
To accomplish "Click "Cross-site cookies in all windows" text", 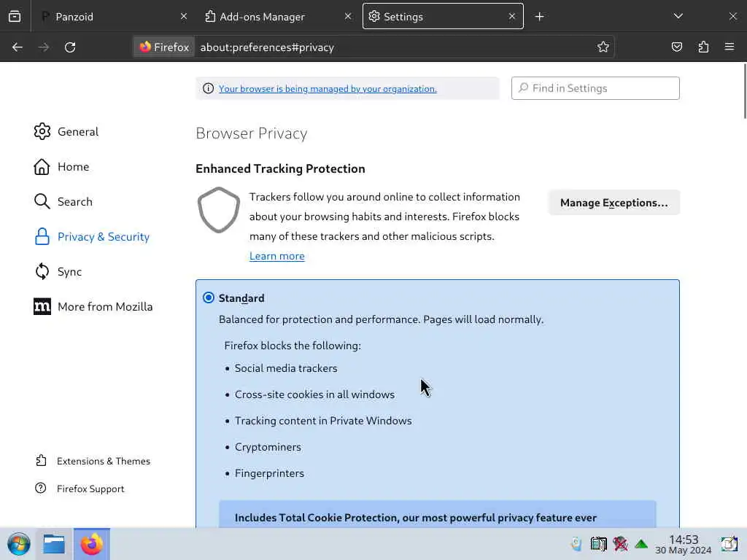I will [314, 394].
